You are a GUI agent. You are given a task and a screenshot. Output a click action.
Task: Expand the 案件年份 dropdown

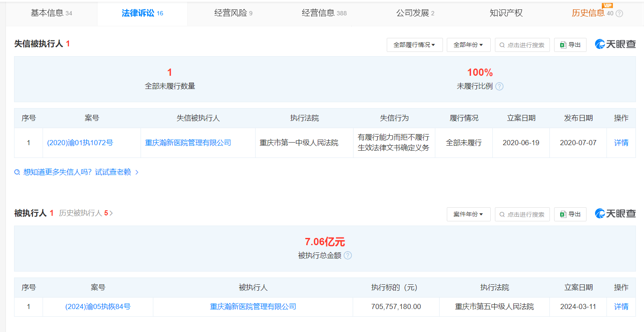[469, 214]
